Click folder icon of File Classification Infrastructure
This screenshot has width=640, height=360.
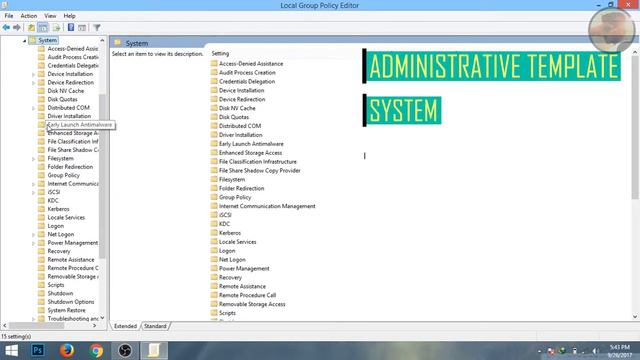(x=214, y=161)
